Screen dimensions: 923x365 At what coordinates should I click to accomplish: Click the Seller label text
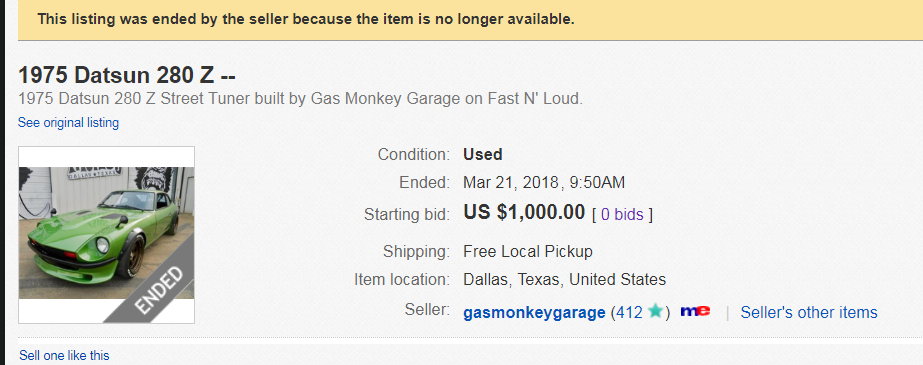click(427, 309)
